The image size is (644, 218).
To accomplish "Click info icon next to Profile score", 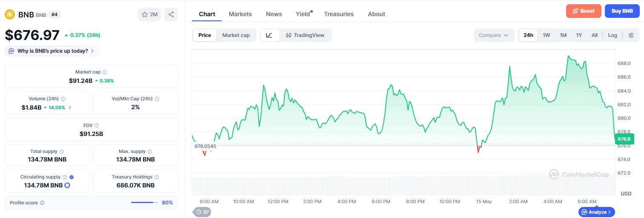I will (x=42, y=203).
